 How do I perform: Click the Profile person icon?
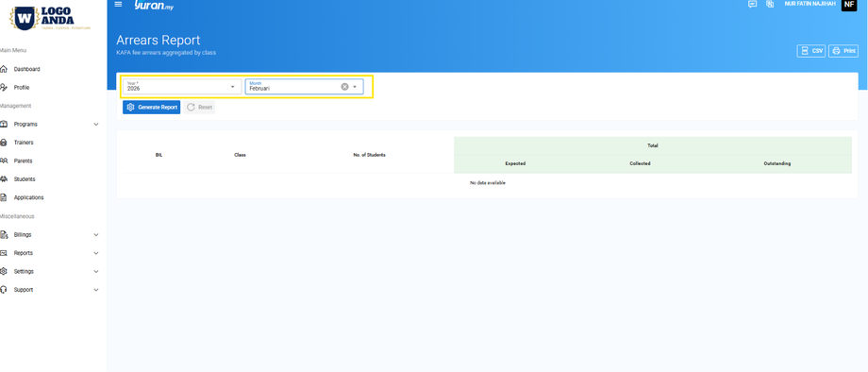[4, 88]
